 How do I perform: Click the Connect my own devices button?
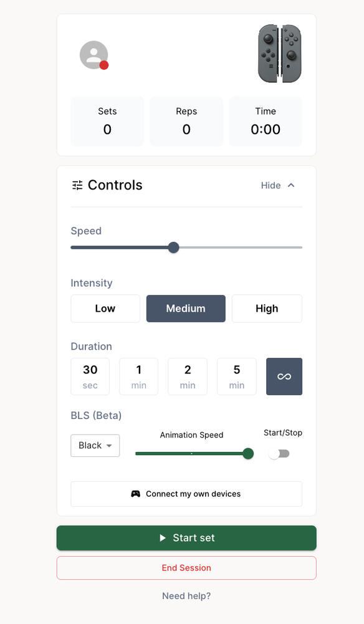point(186,494)
